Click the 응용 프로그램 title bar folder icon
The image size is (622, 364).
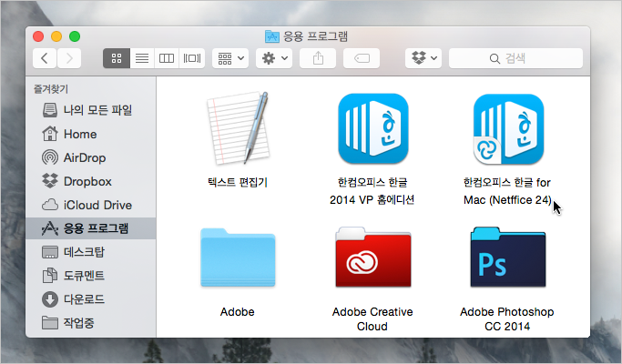(272, 36)
